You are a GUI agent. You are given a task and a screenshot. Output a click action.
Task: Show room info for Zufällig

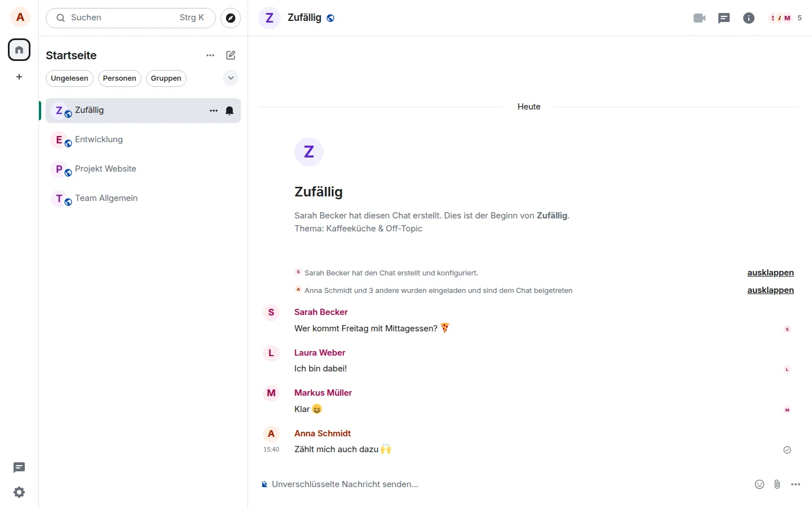749,18
